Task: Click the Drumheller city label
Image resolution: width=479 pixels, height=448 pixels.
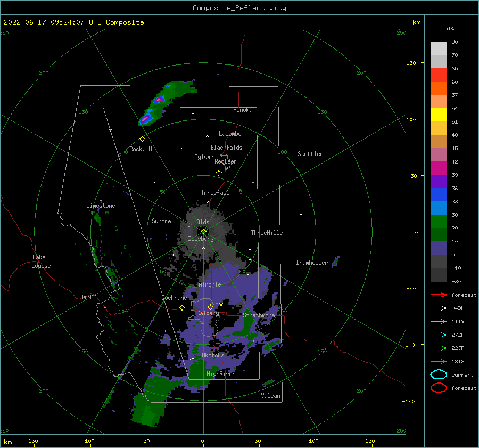Action: 312,263
